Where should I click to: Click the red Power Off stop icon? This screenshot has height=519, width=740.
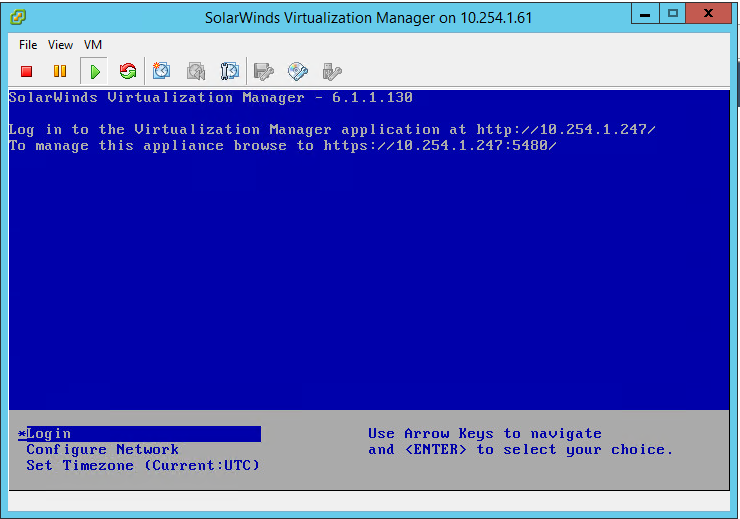pos(26,72)
